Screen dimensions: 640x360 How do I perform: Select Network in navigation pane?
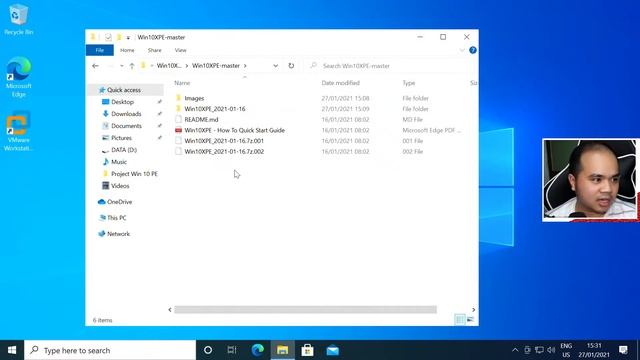(118, 234)
